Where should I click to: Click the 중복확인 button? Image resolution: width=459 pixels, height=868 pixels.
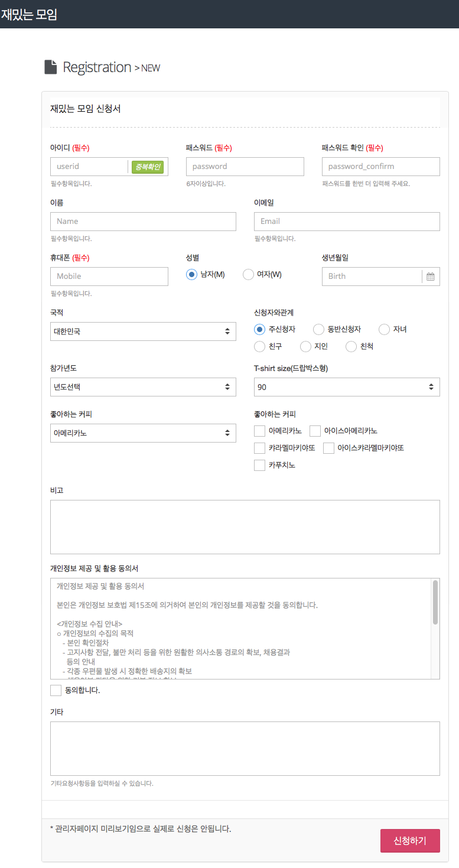click(147, 167)
